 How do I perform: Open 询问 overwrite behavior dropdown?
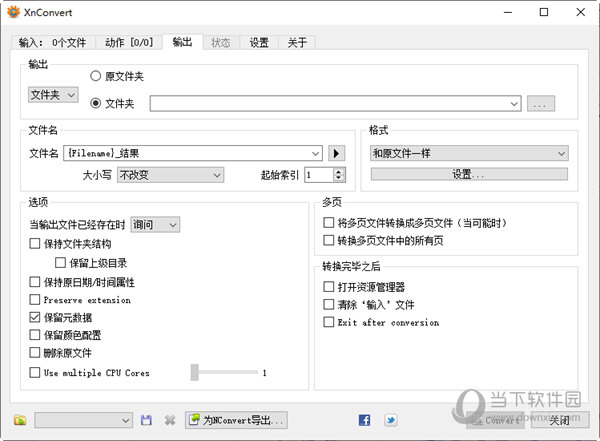[x=155, y=225]
